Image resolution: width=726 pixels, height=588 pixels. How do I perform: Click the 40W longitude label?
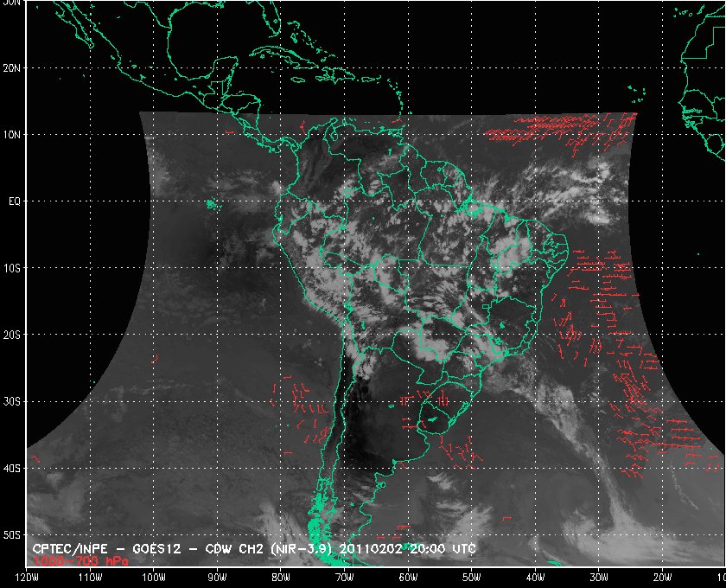click(535, 578)
